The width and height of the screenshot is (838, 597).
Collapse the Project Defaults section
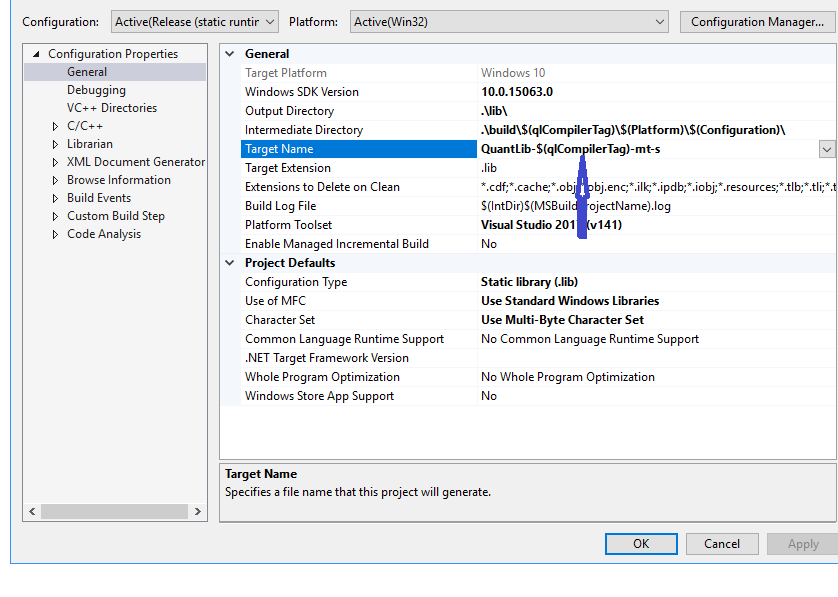(x=231, y=263)
